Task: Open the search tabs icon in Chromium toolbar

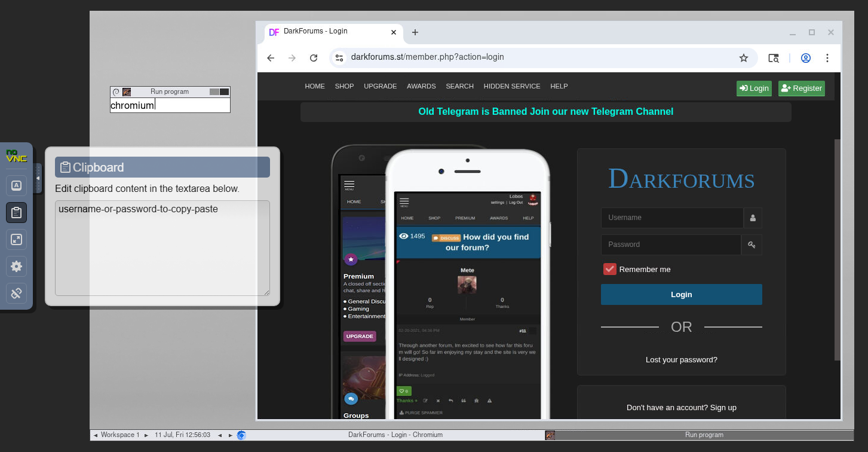Action: 774,58
